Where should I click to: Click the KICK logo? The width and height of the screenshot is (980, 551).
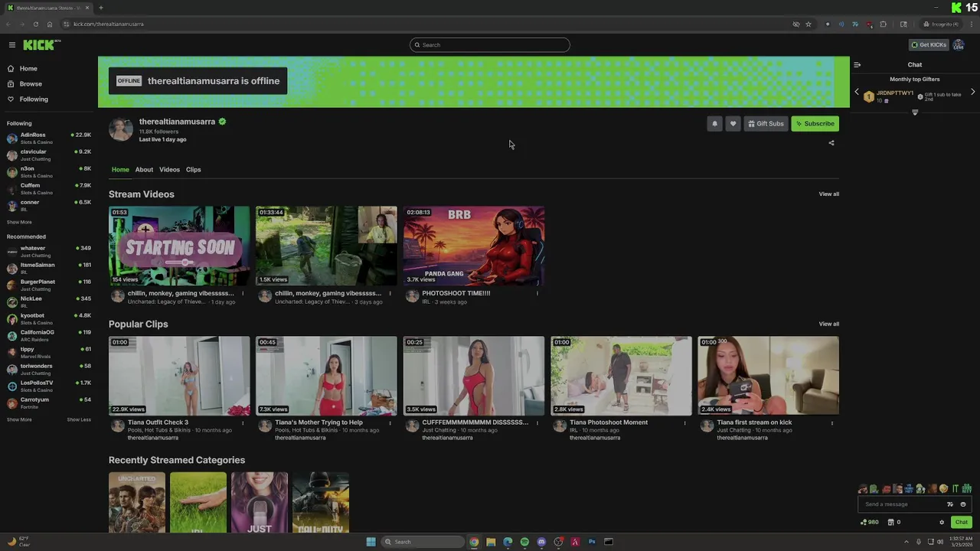pos(41,45)
